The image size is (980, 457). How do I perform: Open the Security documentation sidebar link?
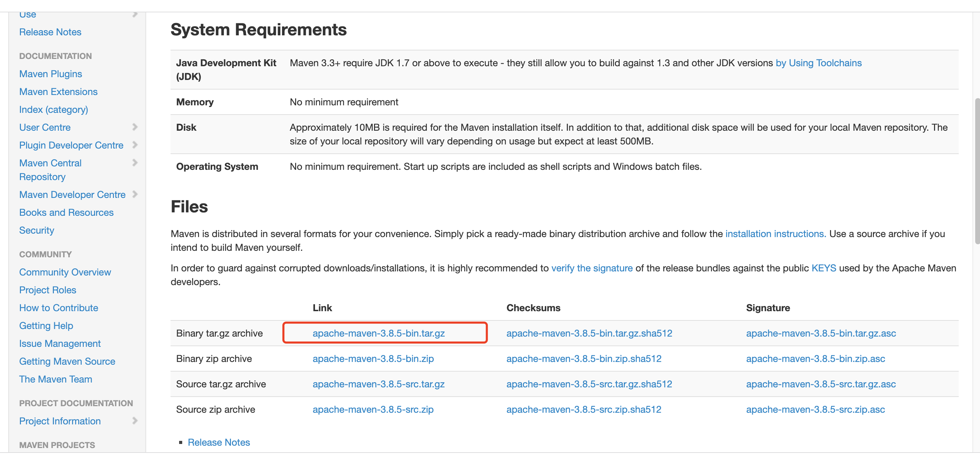pos(37,230)
